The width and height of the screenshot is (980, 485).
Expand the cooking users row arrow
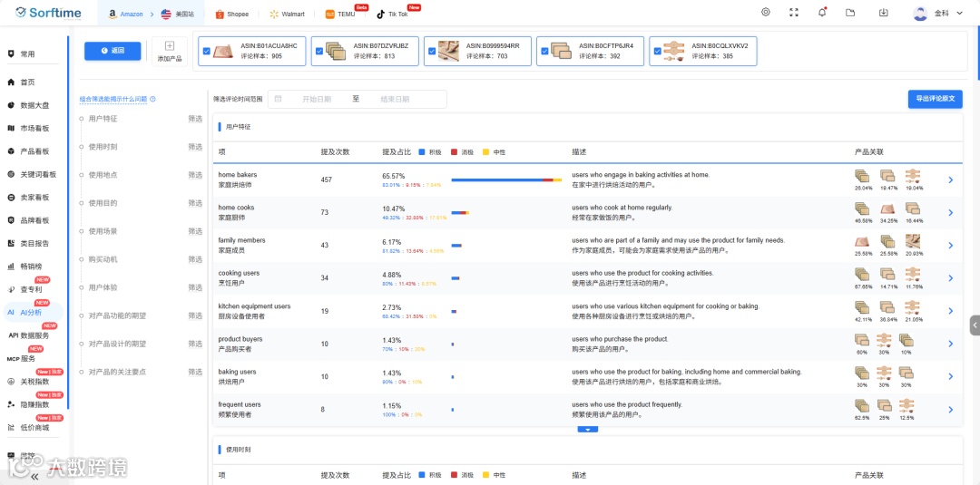(951, 278)
